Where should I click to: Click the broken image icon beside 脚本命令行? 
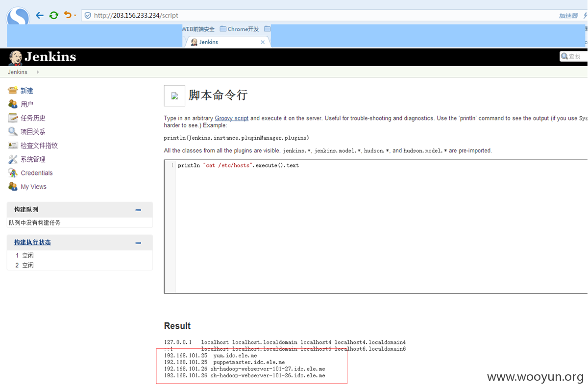click(174, 96)
